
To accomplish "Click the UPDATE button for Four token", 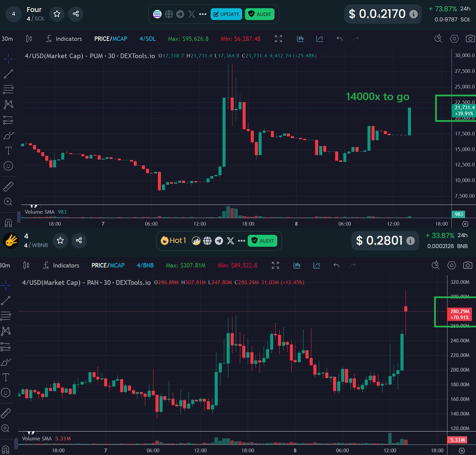I will [226, 14].
